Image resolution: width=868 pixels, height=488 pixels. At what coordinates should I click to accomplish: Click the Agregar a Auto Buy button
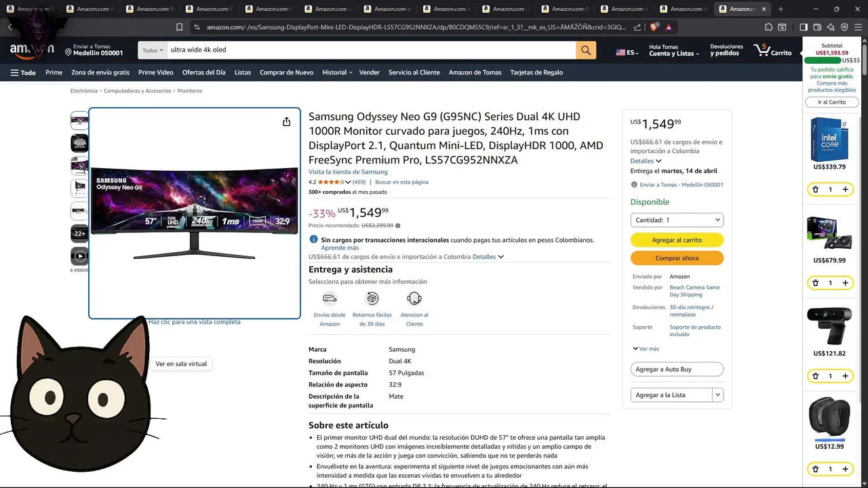[677, 369]
